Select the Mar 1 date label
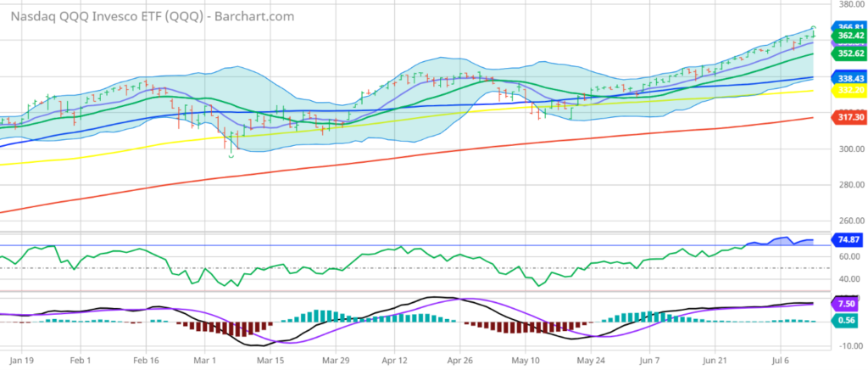This screenshot has height=370, width=868. [205, 361]
